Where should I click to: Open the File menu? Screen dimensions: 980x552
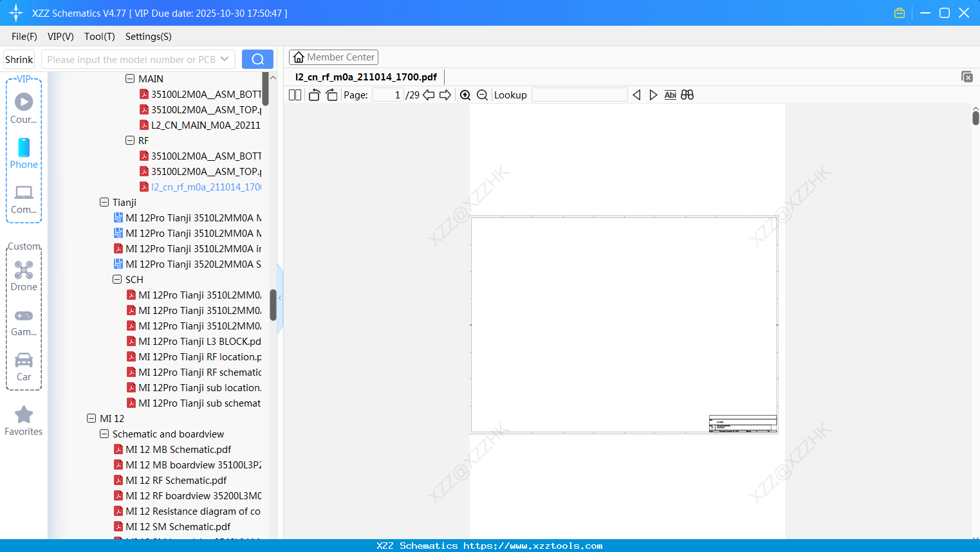(x=24, y=37)
